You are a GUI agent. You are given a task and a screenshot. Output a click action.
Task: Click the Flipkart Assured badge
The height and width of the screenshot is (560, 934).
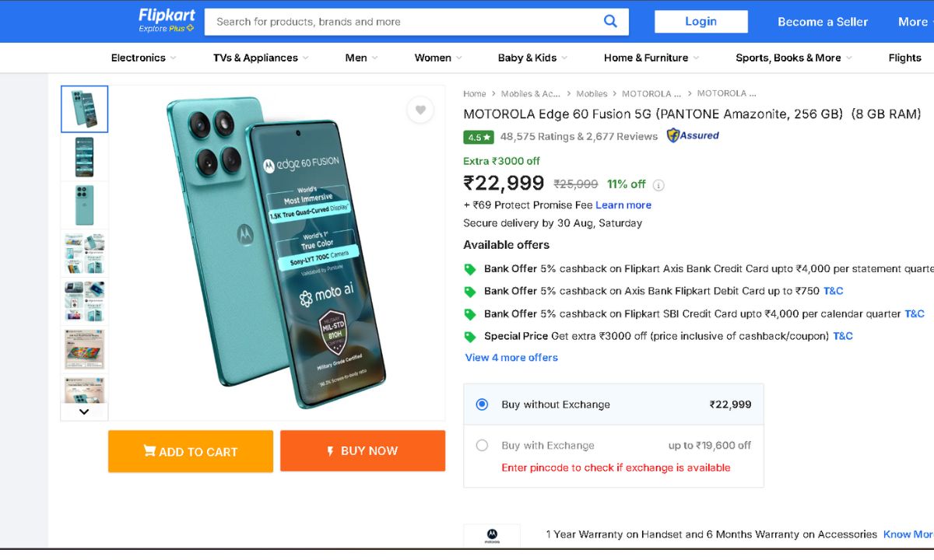pyautogui.click(x=693, y=135)
